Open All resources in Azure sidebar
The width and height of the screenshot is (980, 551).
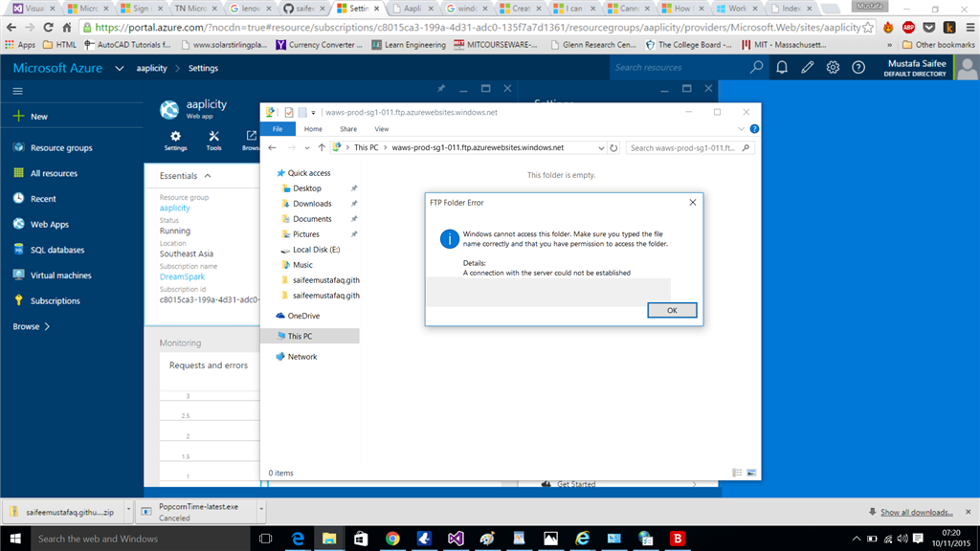(x=45, y=173)
